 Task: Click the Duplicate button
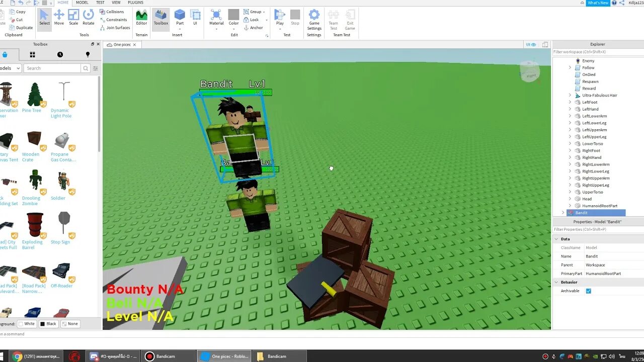(x=21, y=28)
